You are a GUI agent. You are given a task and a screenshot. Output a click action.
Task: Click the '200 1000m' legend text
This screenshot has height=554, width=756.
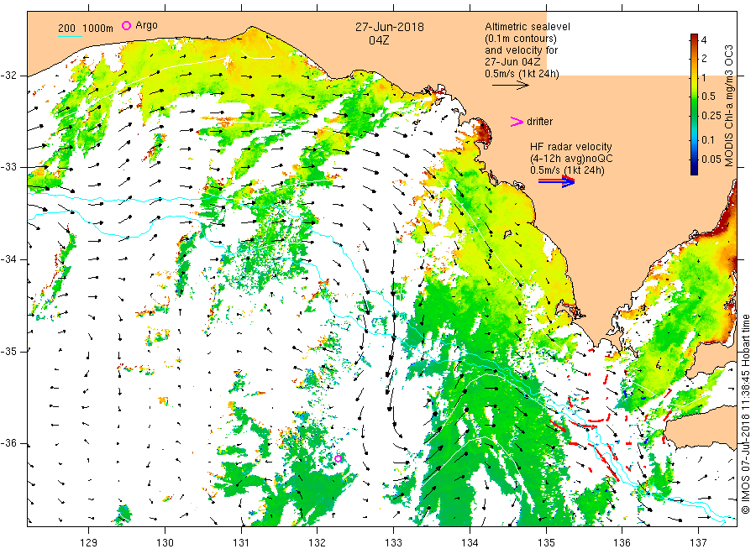tap(86, 29)
